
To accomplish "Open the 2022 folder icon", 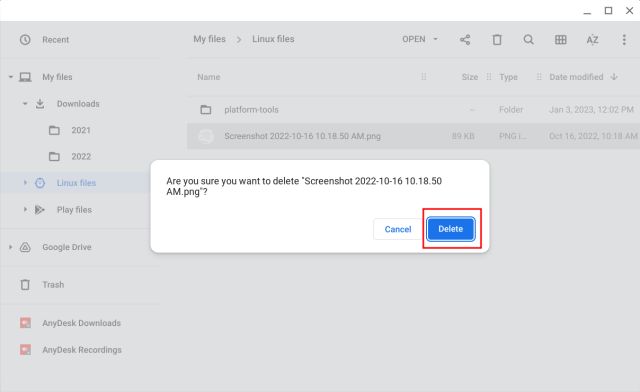I will [54, 156].
